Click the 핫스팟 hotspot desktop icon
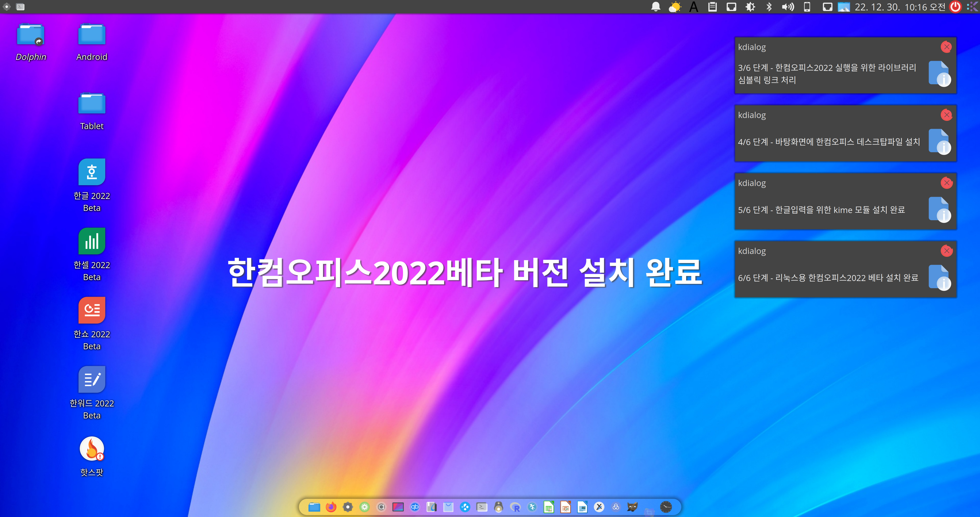This screenshot has width=980, height=517. coord(92,449)
